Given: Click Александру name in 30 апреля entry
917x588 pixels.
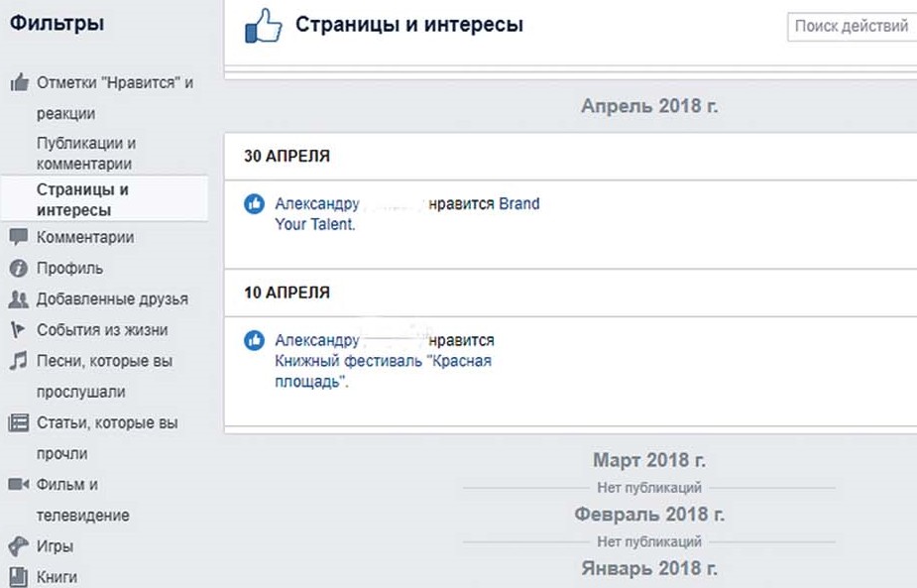Looking at the screenshot, I should pyautogui.click(x=317, y=204).
